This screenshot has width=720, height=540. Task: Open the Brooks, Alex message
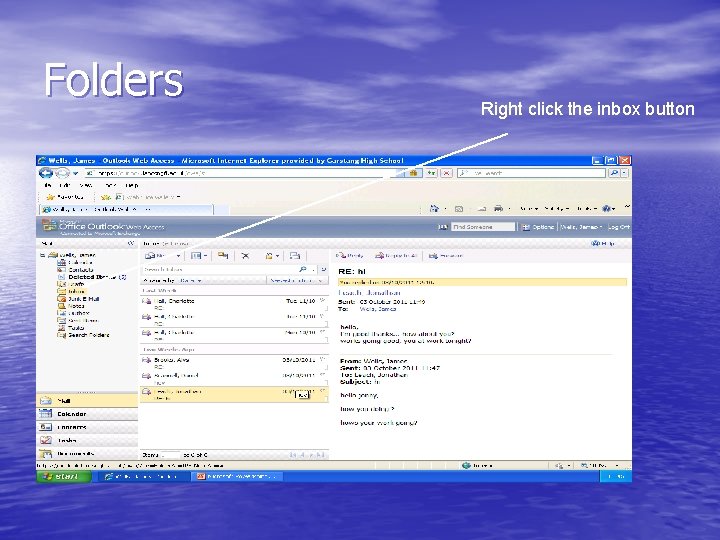click(x=234, y=363)
